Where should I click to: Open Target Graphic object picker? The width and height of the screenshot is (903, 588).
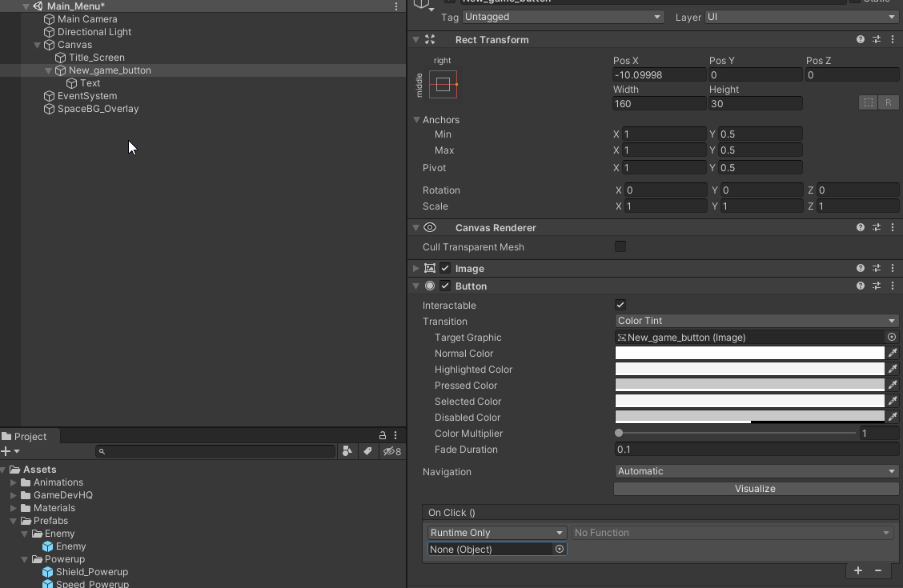point(892,337)
